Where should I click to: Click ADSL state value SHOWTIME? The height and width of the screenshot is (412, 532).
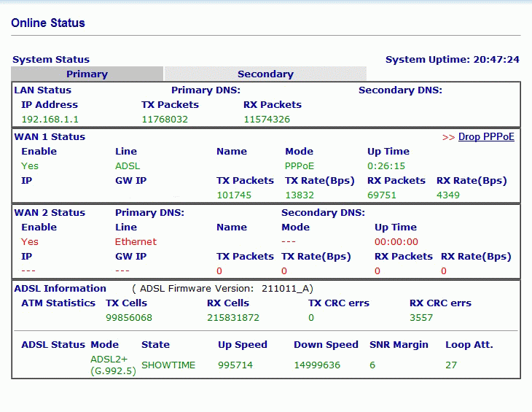(168, 365)
